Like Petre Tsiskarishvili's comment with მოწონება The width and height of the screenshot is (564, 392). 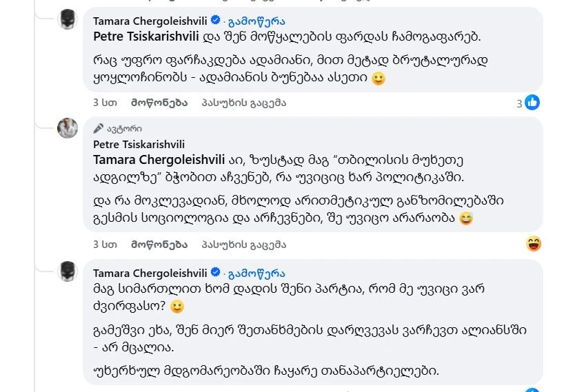click(x=159, y=244)
